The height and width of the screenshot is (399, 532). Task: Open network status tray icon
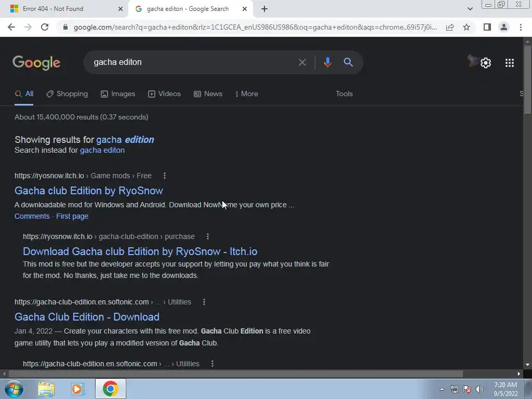pyautogui.click(x=454, y=389)
